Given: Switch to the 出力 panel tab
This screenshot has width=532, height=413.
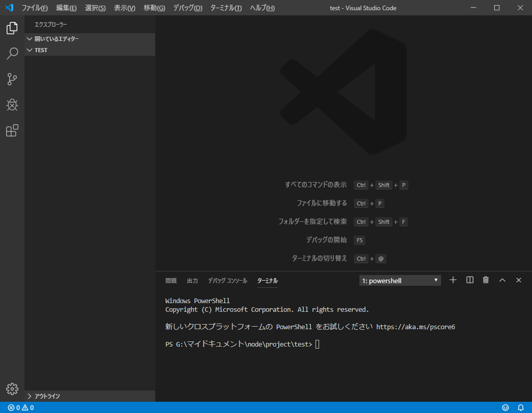Looking at the screenshot, I should [x=192, y=281].
